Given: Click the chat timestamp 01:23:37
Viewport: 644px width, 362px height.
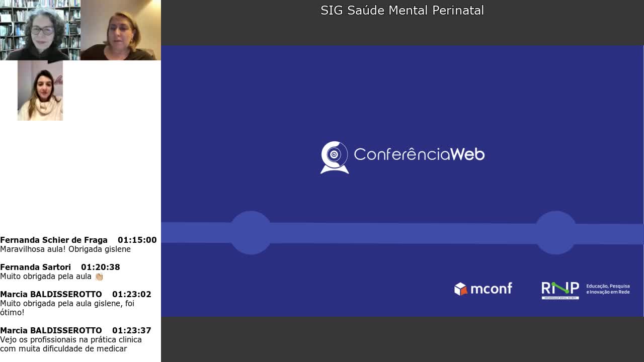Looking at the screenshot, I should click(132, 330).
